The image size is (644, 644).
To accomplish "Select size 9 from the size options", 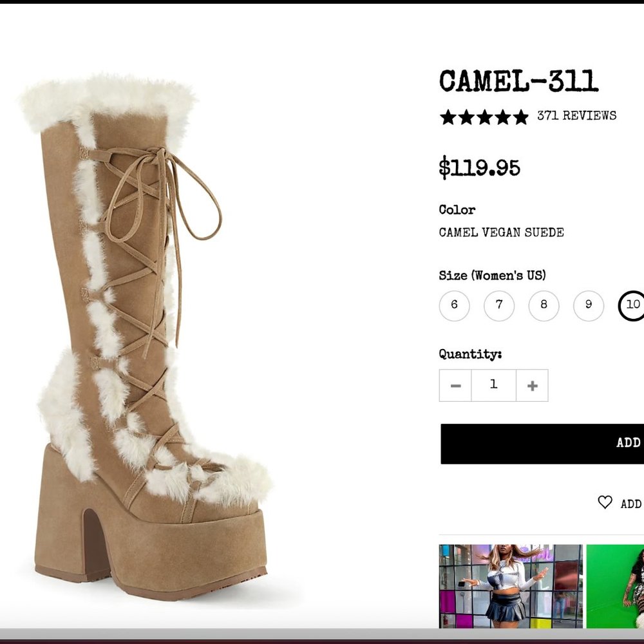I will tap(587, 306).
